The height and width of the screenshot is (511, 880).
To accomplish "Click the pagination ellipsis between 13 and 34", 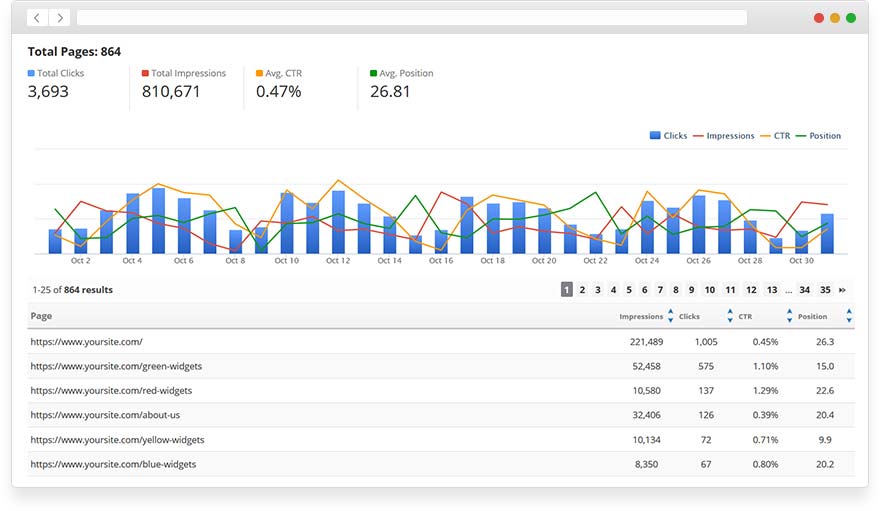I will pyautogui.click(x=788, y=290).
